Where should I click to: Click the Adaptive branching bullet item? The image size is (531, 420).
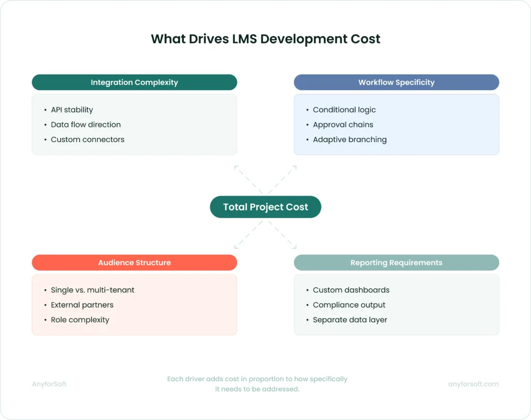[350, 139]
